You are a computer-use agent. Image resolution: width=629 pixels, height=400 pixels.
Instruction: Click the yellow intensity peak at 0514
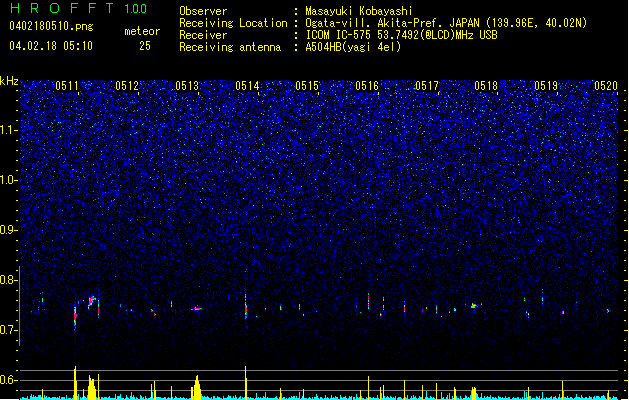246,382
